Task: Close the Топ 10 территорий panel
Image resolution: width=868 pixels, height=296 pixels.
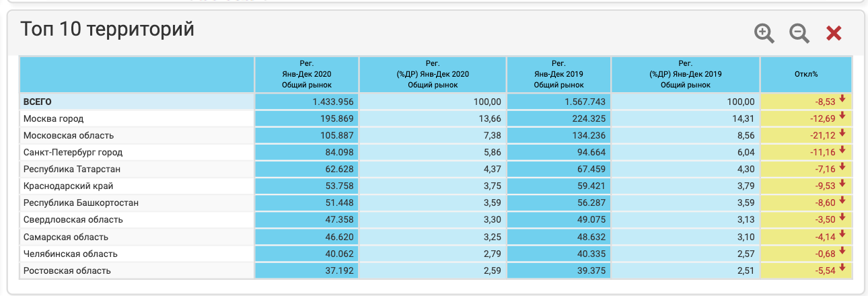Action: (x=834, y=33)
